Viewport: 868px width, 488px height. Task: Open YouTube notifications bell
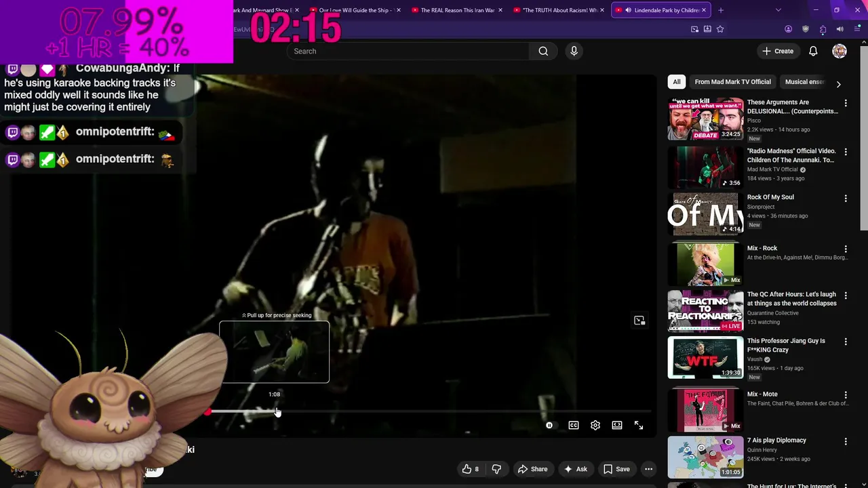click(x=813, y=51)
